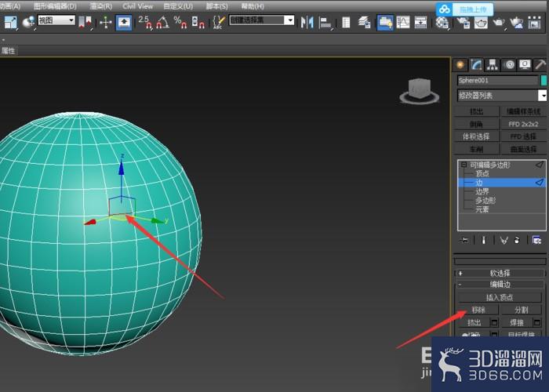The image size is (549, 392).
Task: Switch to the Display command panel tab
Action: 525,65
